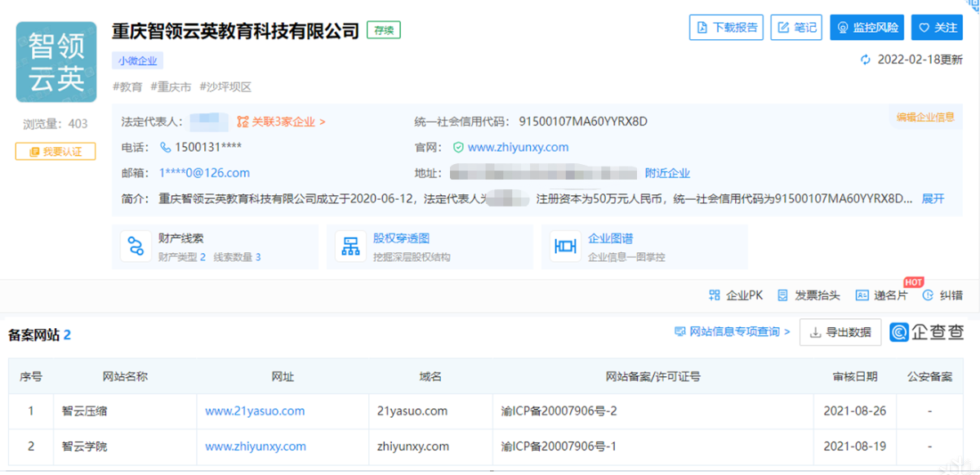Click the 公安备案 column header
Screen dimensions: 980x475
929,376
